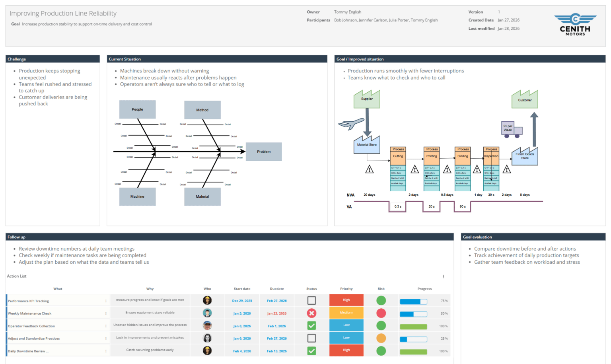611x364 pixels.
Task: Click the Jan 23, 2026 overdue due date
Action: coord(277,313)
